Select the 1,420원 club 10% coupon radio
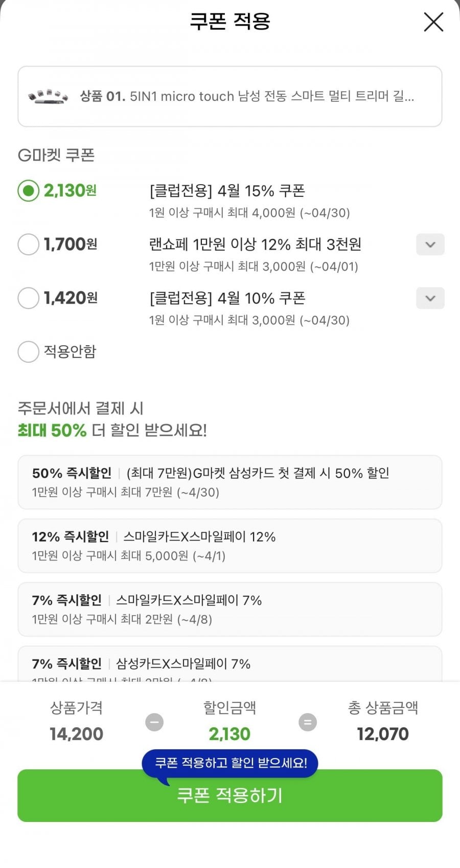Viewport: 460px width, 868px height. point(29,298)
